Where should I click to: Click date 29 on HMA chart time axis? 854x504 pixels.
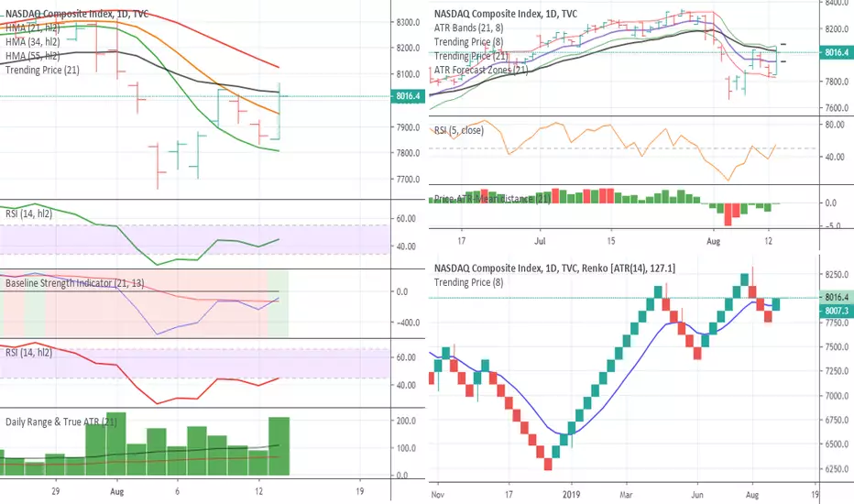[x=56, y=491]
